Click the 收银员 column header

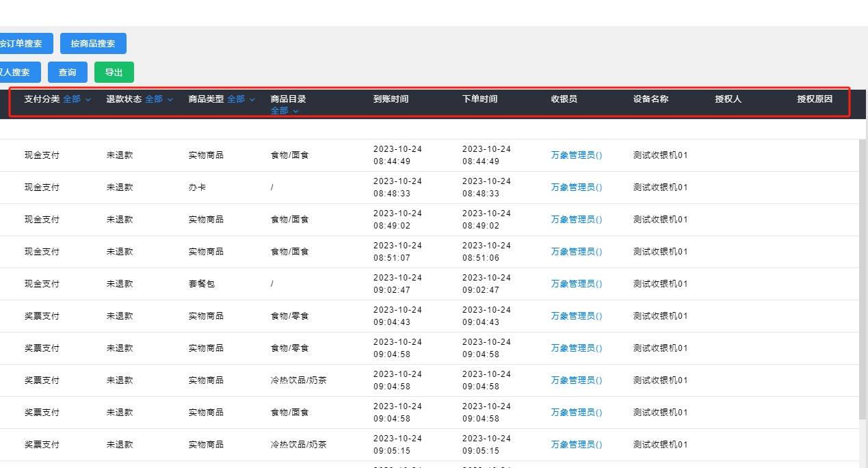click(564, 99)
